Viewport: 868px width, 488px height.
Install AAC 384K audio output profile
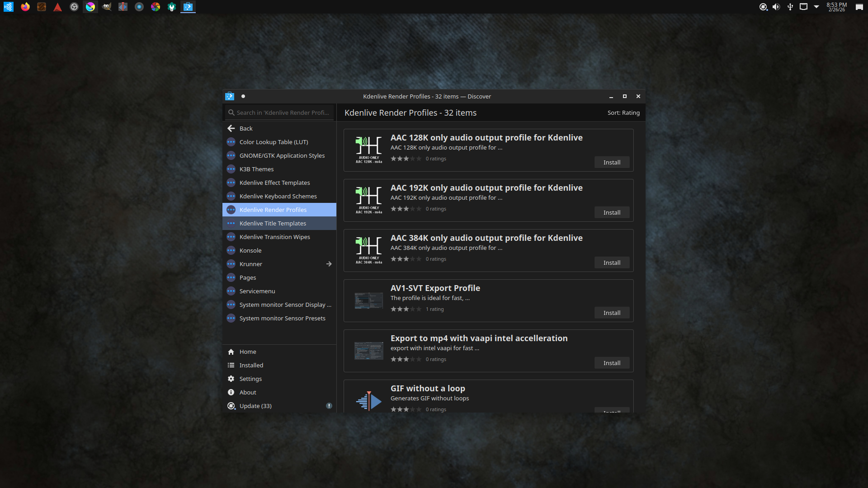coord(612,263)
